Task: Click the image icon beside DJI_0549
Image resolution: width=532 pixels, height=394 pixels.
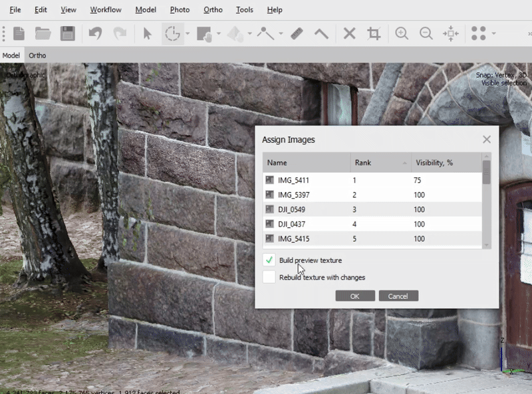Action: 270,209
